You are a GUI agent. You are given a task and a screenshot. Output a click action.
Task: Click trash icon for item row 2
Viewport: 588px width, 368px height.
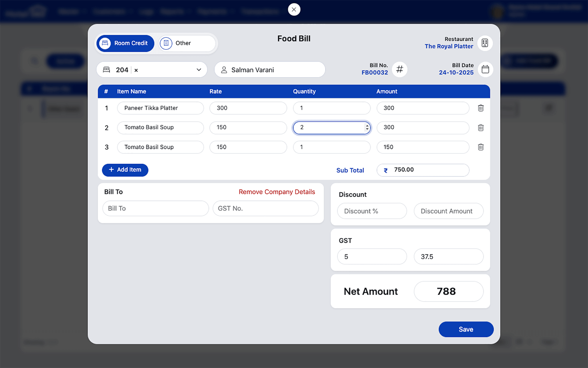(481, 128)
